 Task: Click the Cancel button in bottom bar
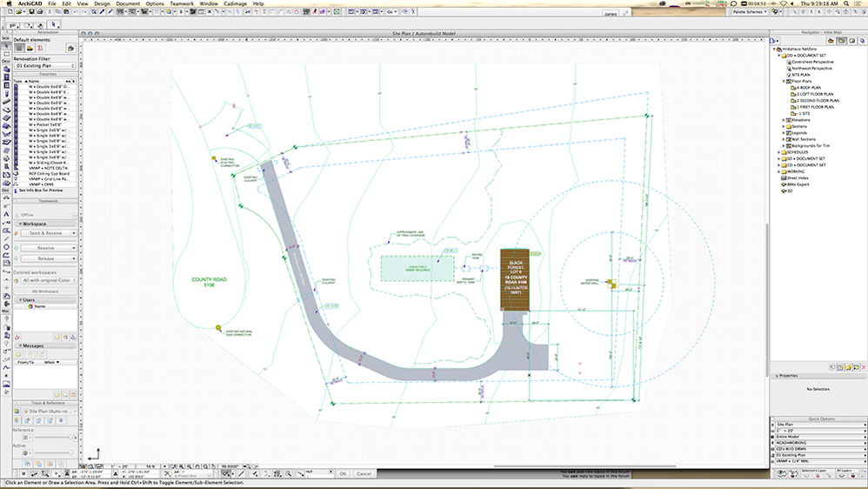click(x=364, y=473)
